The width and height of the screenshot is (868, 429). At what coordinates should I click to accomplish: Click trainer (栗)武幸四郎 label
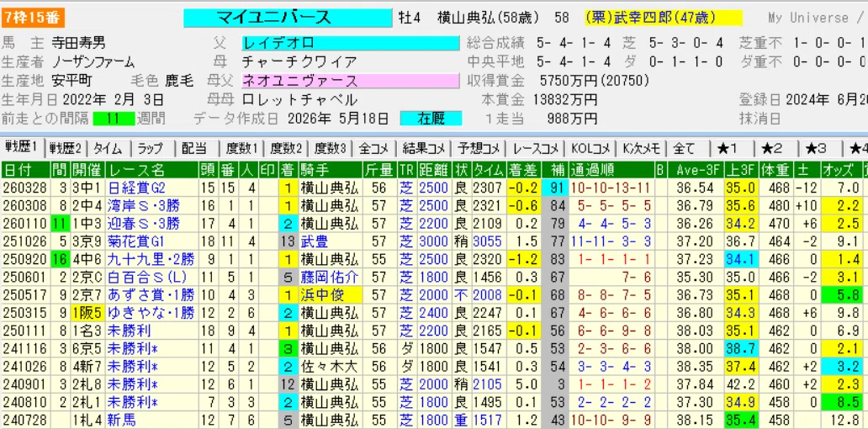click(663, 18)
